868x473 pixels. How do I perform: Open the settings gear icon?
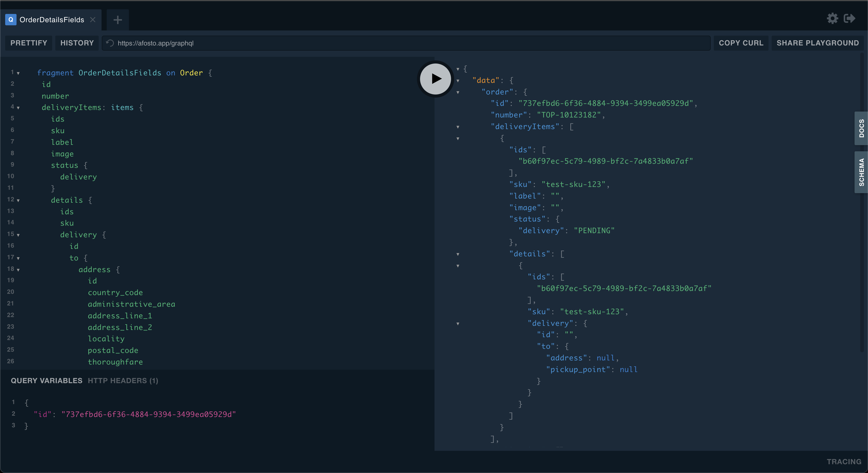[x=832, y=19]
